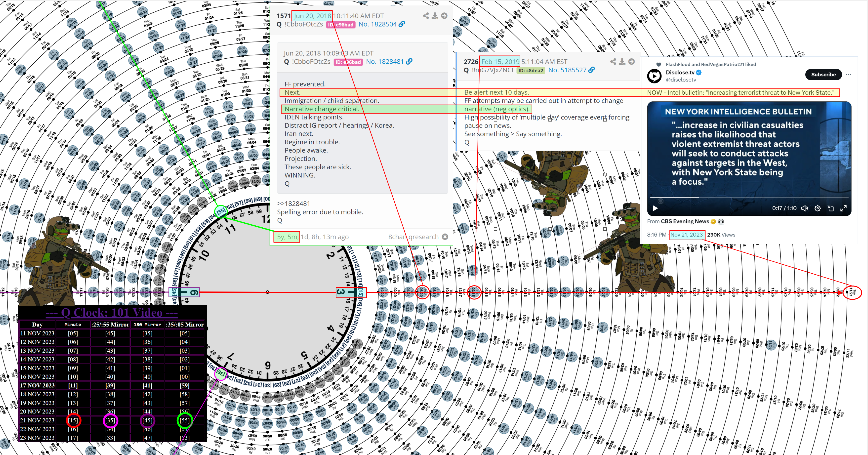
Task: Click the Disclose.tv profile avatar
Action: coord(654,76)
